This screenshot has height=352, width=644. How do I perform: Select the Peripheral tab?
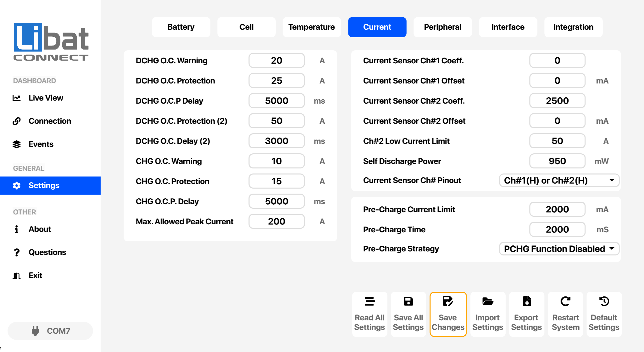click(442, 27)
